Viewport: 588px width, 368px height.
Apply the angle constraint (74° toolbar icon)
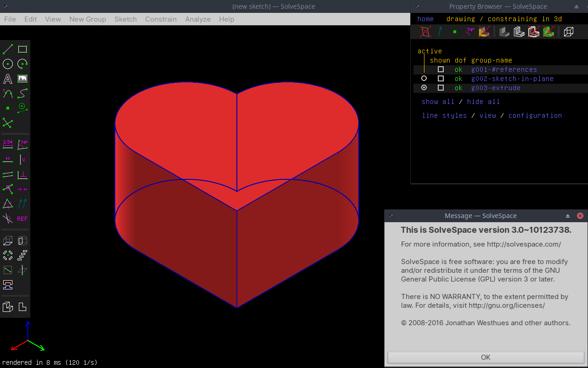click(x=23, y=145)
